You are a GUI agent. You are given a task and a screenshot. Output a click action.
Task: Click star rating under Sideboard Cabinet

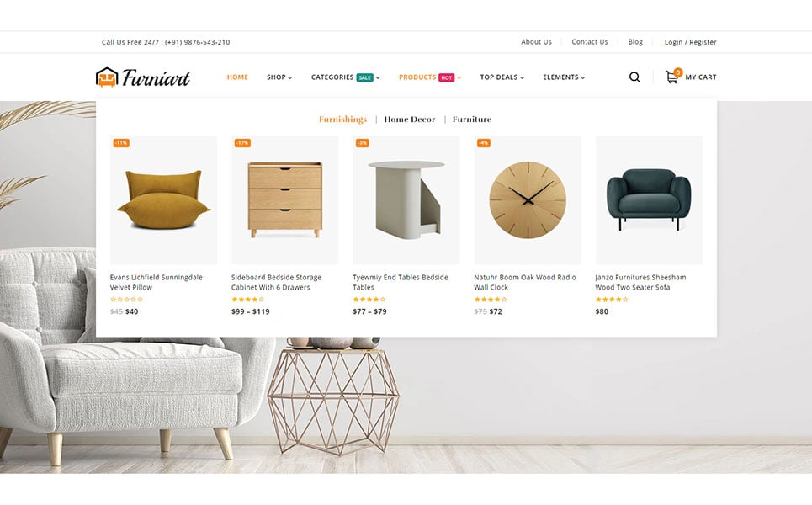[x=247, y=300]
